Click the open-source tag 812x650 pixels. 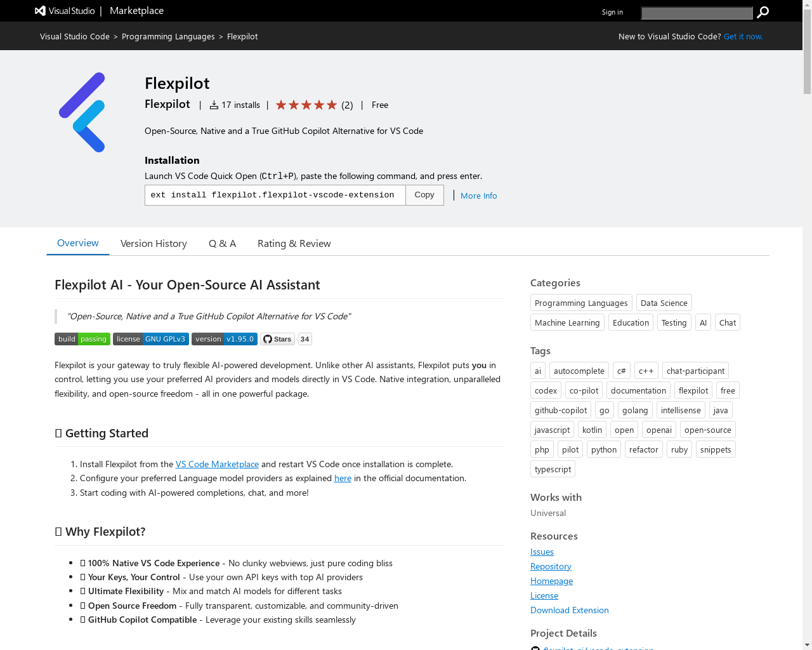pos(708,430)
